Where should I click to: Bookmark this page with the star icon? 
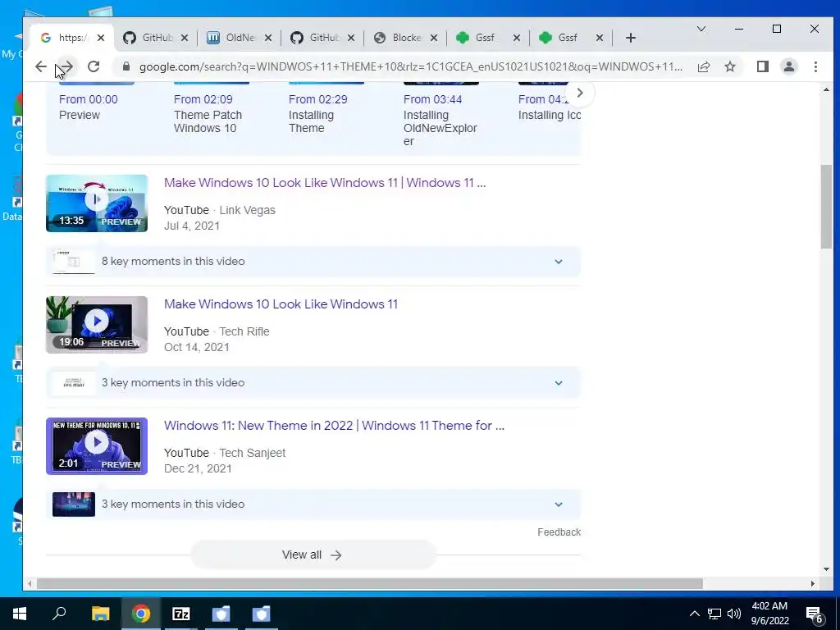(729, 66)
